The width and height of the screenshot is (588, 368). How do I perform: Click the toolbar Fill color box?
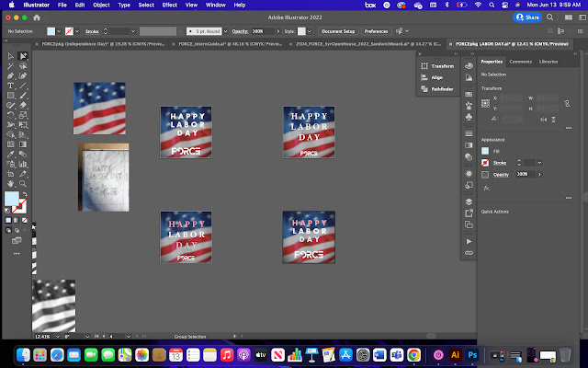point(11,199)
